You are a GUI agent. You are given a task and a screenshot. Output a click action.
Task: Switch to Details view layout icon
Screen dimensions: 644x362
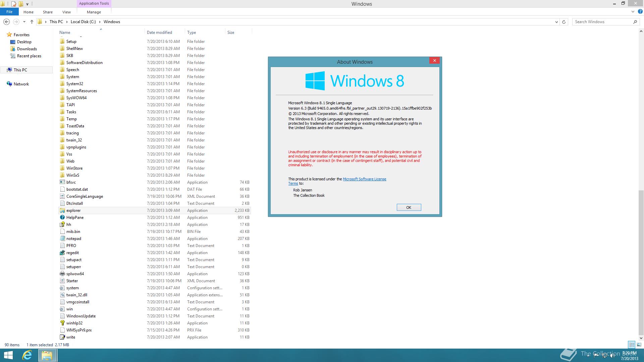pos(632,345)
